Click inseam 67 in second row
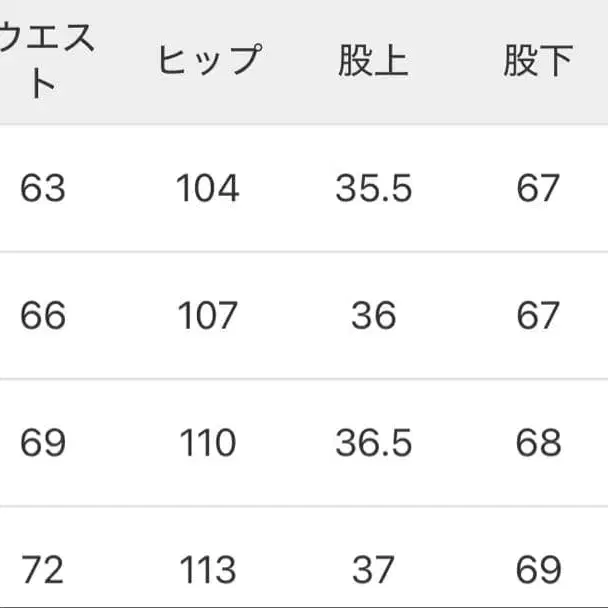The image size is (608, 608). pyautogui.click(x=538, y=316)
